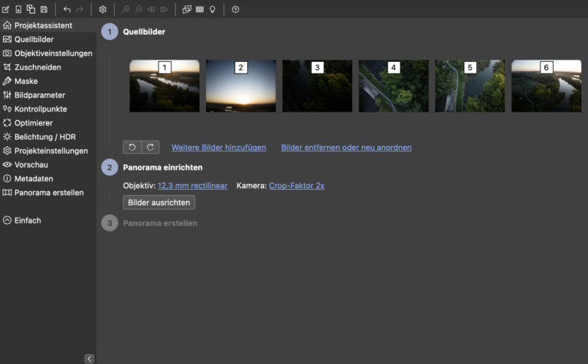The width and height of the screenshot is (588, 364).
Task: Select source image thumbnail 5
Action: [470, 86]
